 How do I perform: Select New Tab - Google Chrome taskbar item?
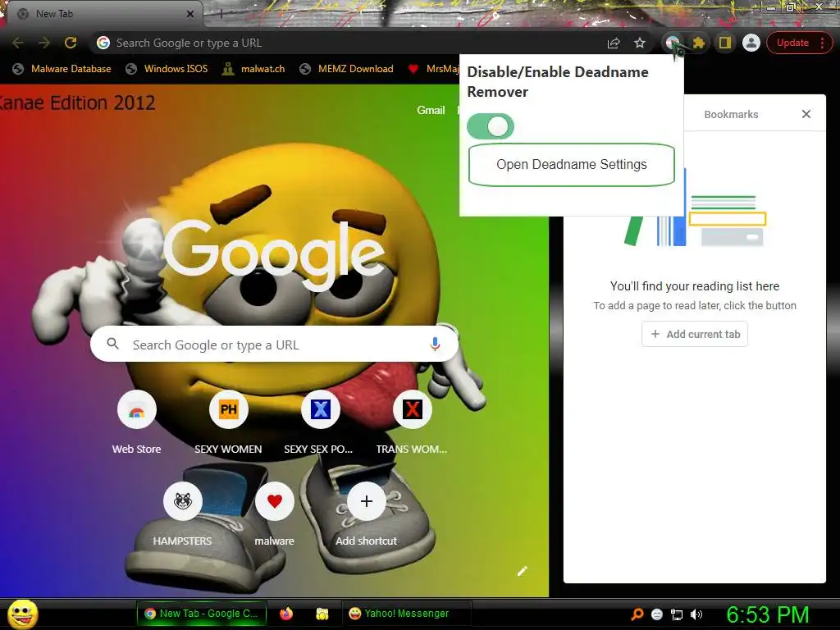pos(201,614)
